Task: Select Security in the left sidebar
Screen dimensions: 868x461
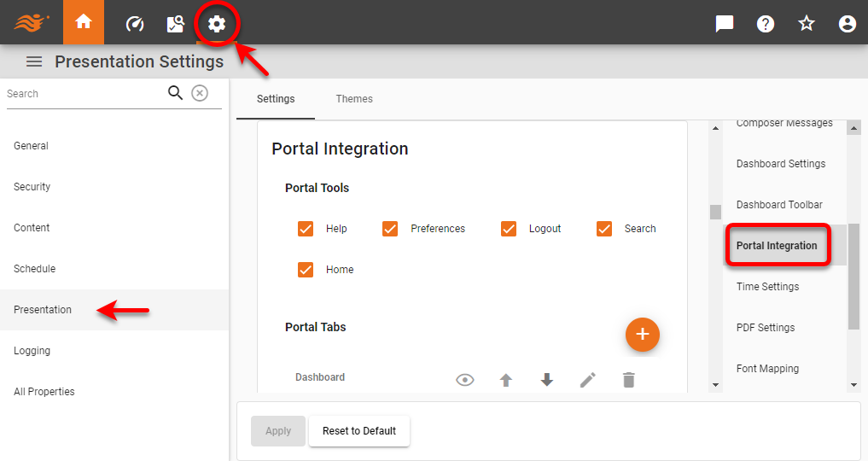Action: 32,187
